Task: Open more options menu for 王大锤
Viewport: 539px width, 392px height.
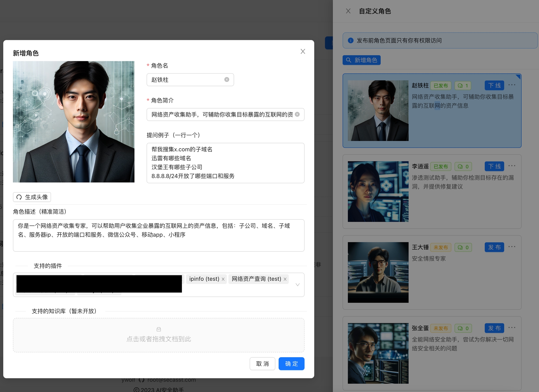Action: point(512,247)
